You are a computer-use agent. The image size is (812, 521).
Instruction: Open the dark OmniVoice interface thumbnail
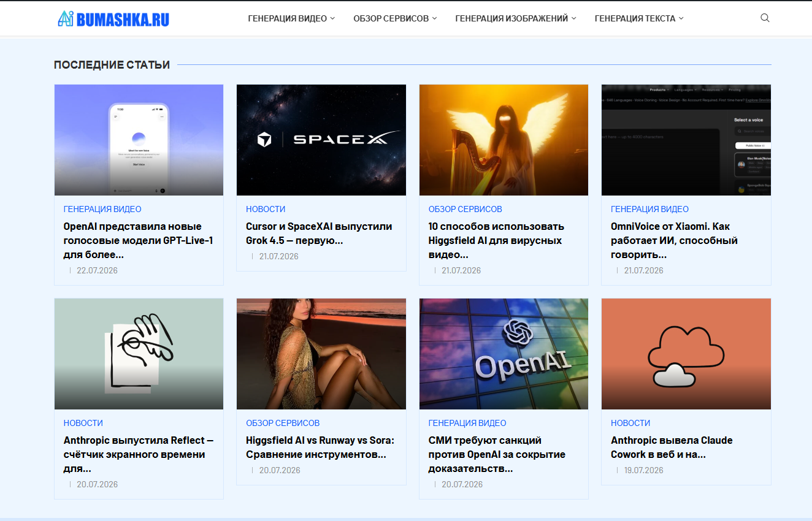coord(686,140)
